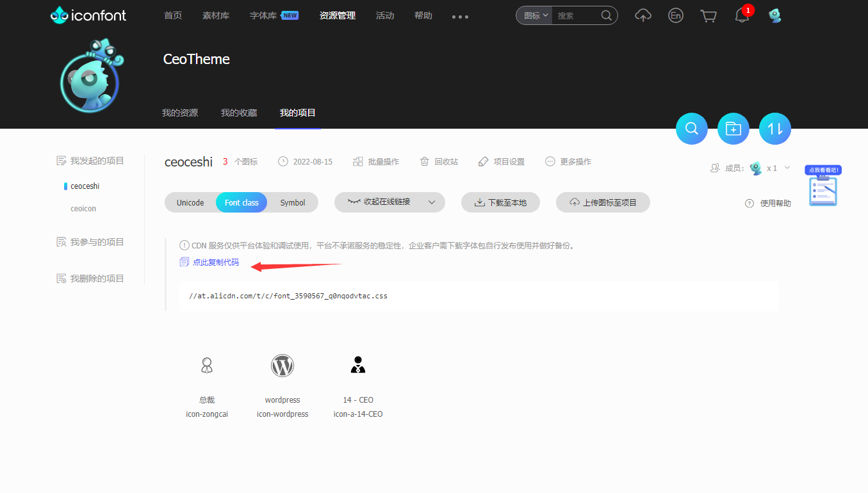Viewport: 868px width, 493px height.
Task: Click the icon-wordpress class name
Action: 283,414
